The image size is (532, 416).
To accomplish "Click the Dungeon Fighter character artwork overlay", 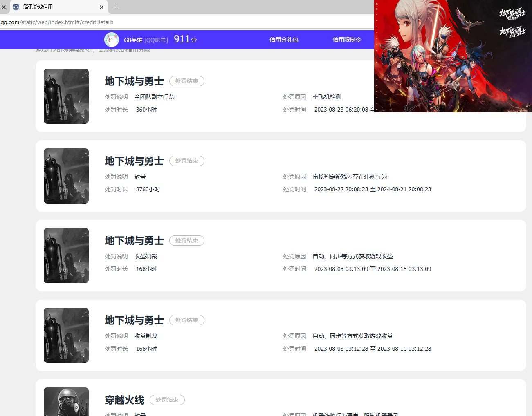I will pos(453,56).
